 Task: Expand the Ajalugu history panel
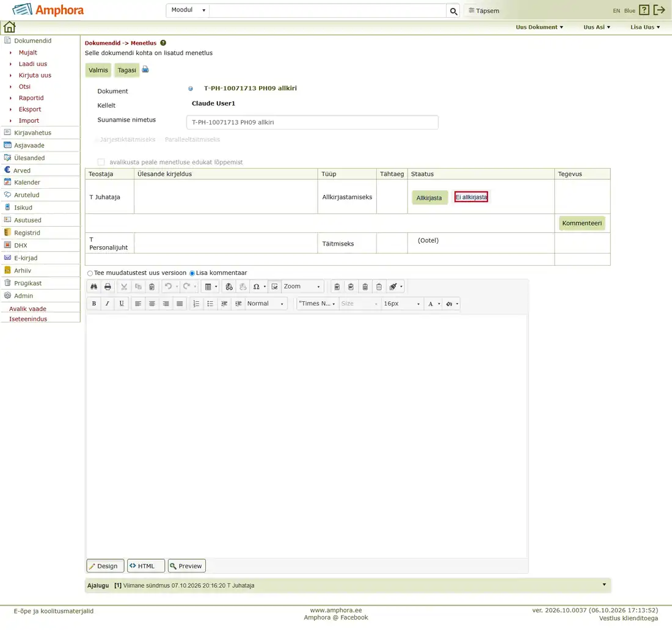point(604,585)
